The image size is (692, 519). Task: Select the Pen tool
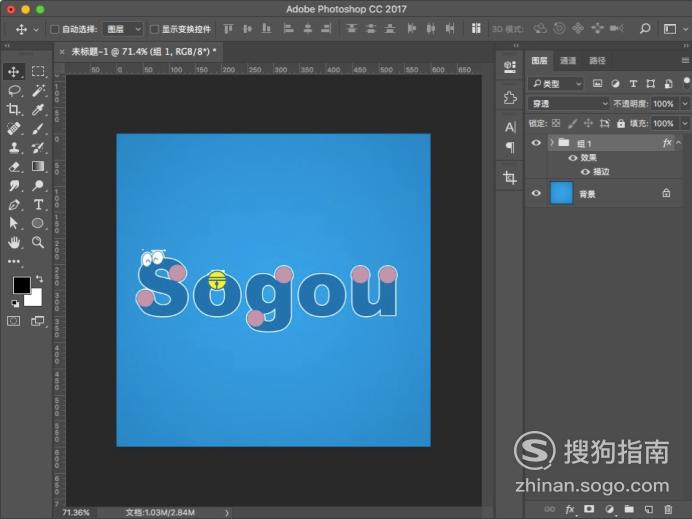coord(14,204)
